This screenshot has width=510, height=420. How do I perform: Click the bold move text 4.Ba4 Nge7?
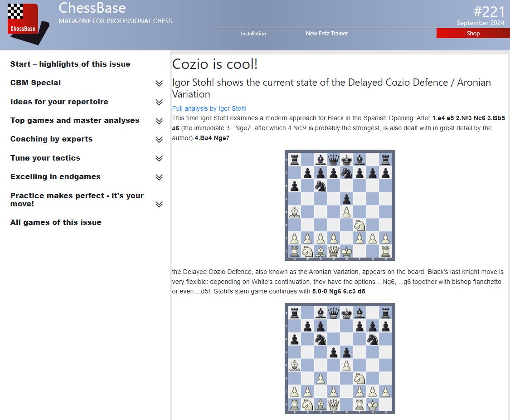tap(212, 138)
